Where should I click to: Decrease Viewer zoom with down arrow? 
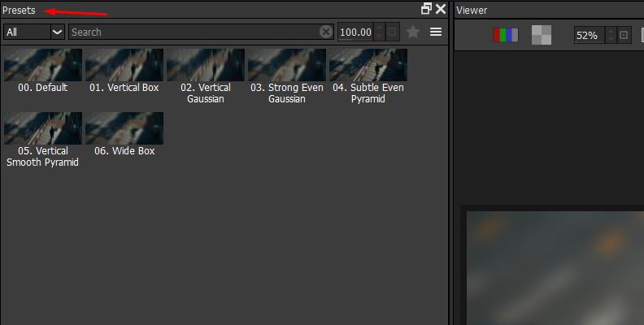point(611,39)
